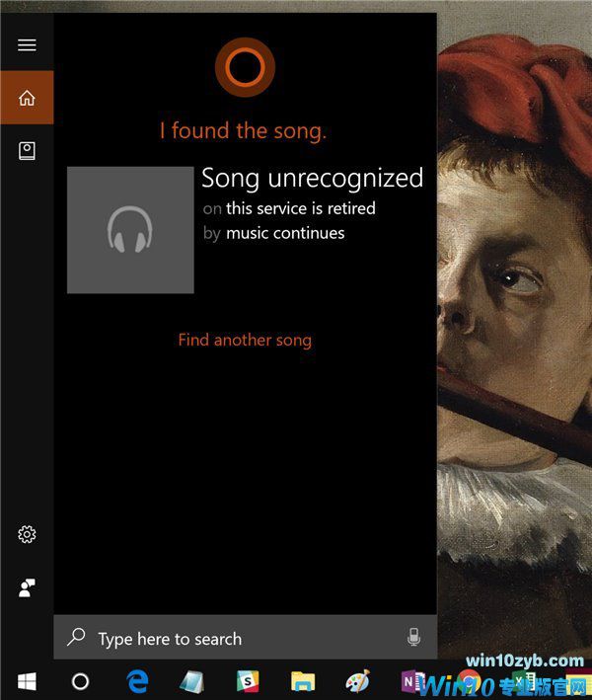Click the headphones album art placeholder
This screenshot has height=700, width=592.
130,230
